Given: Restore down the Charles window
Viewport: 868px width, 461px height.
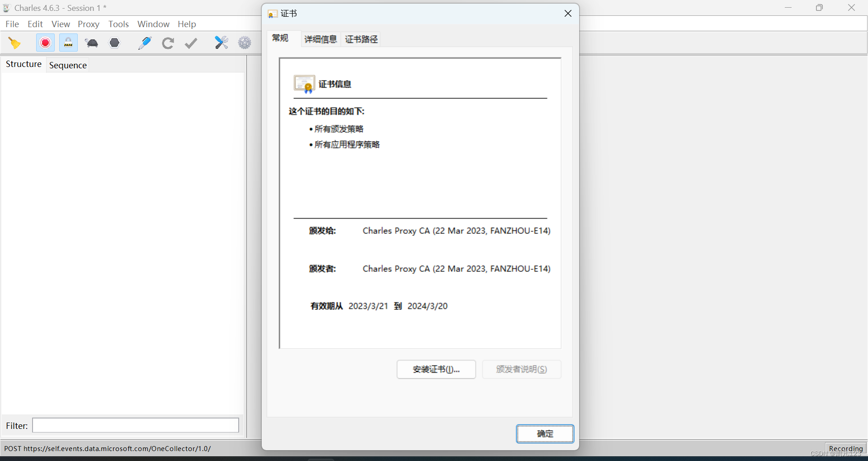Looking at the screenshot, I should pos(819,8).
